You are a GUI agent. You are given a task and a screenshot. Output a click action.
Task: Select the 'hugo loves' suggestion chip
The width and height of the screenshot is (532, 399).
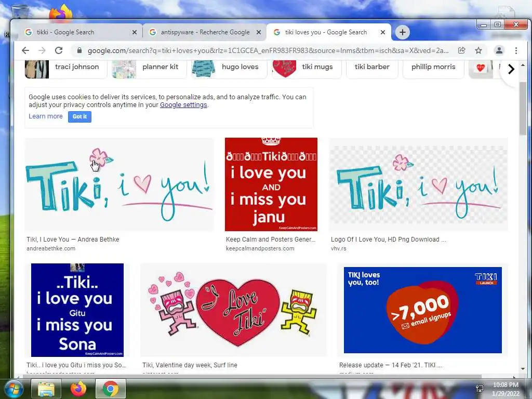[229, 69]
